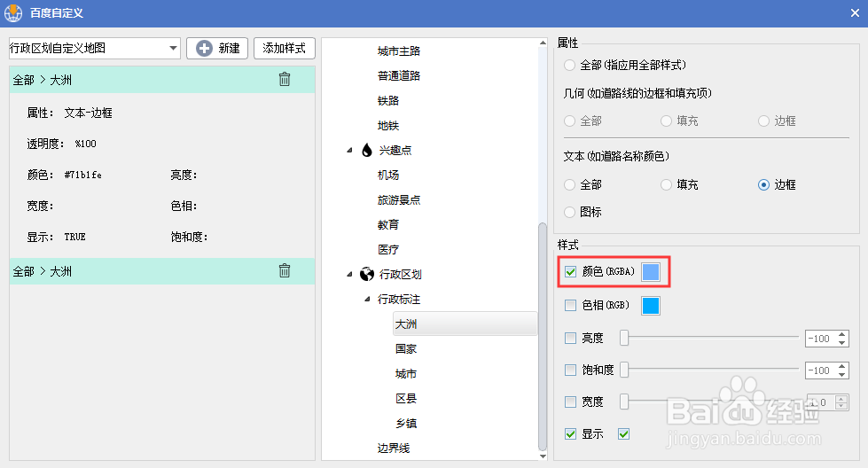Select 教育 in the tree
Screen dimensions: 868x468
tap(388, 224)
